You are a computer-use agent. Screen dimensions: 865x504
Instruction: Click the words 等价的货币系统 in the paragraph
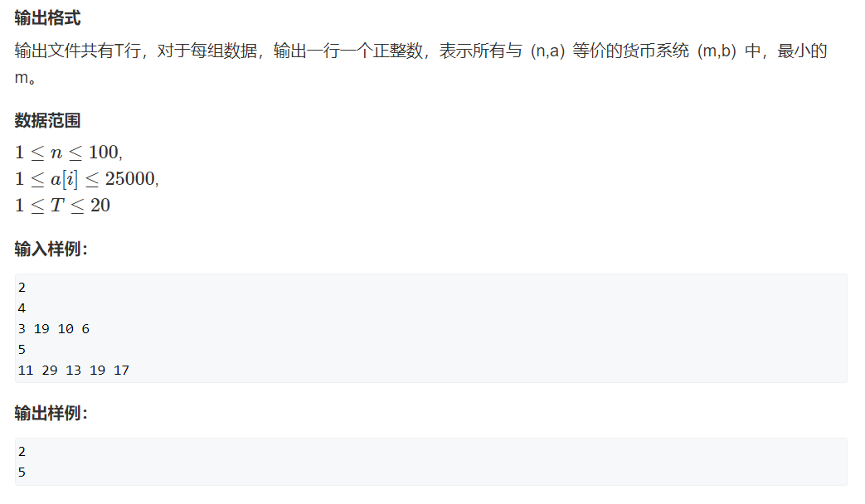(630, 51)
